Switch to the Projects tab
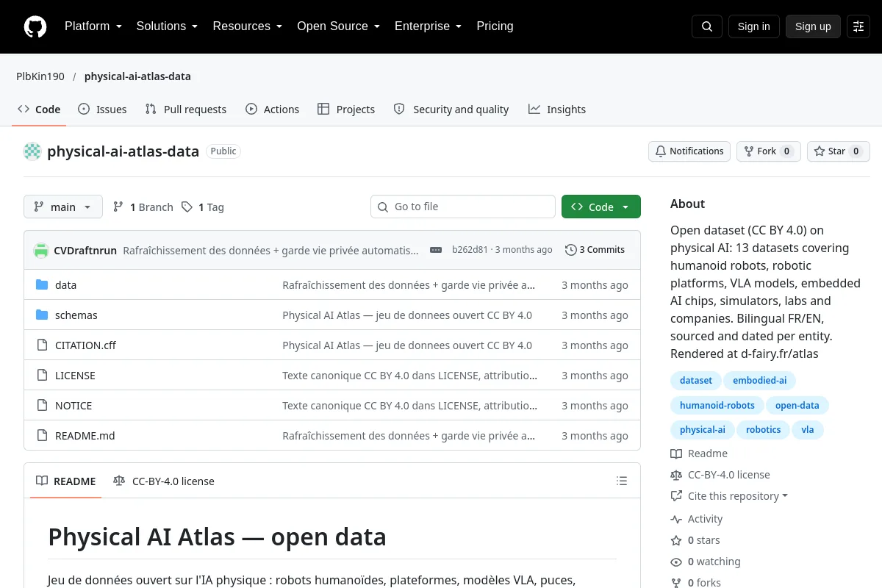Viewport: 882px width, 588px height. click(346, 110)
